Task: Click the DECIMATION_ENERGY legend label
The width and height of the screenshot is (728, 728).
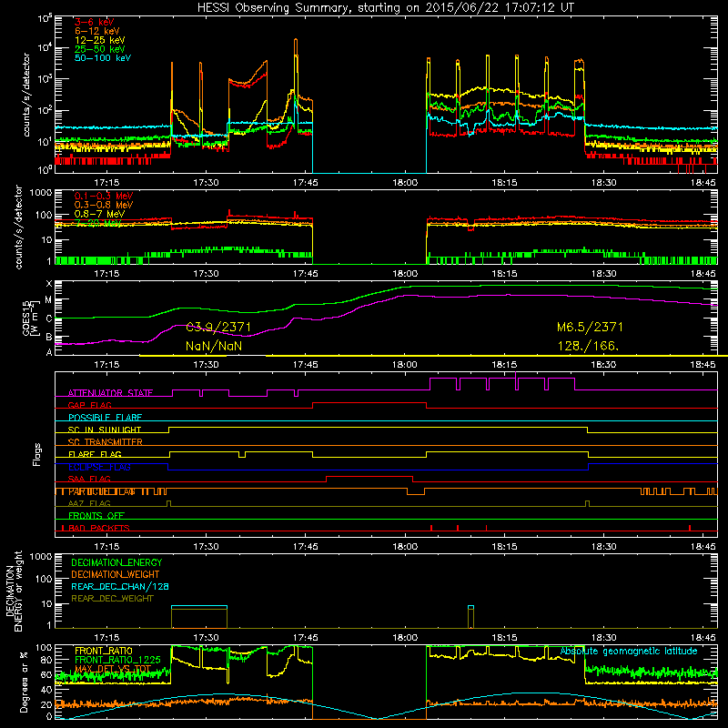Action: pos(116,562)
